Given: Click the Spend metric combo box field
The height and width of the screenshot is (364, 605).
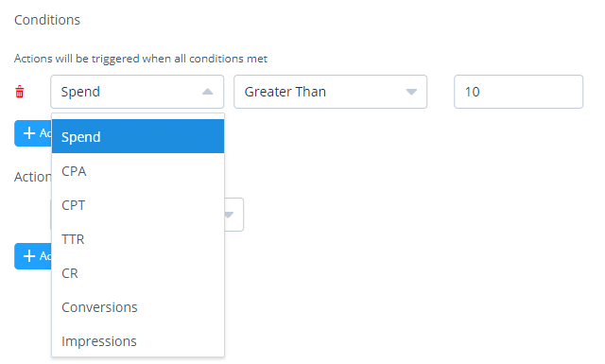Looking at the screenshot, I should pos(137,92).
